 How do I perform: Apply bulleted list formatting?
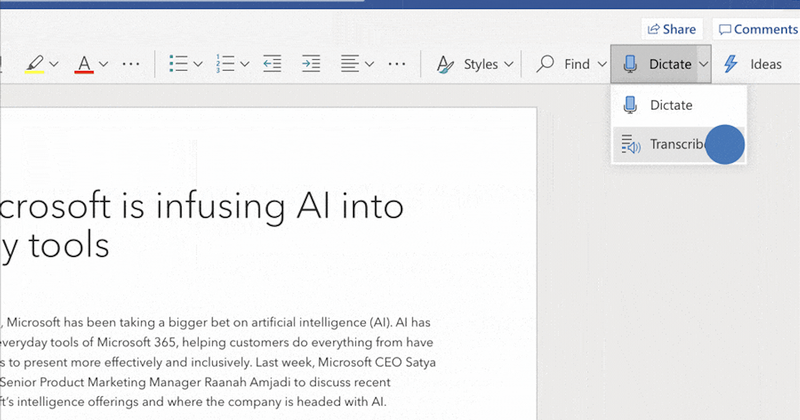click(x=179, y=64)
